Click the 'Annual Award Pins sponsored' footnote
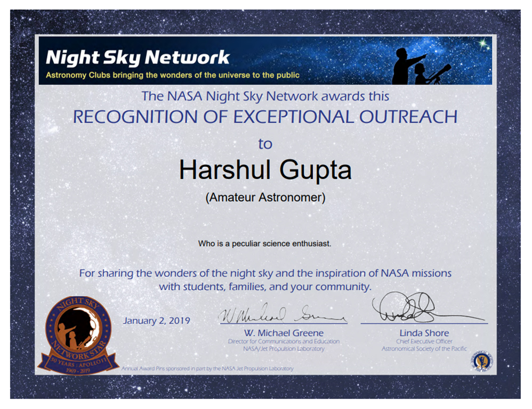Viewport: 532px width, 409px height. (207, 369)
